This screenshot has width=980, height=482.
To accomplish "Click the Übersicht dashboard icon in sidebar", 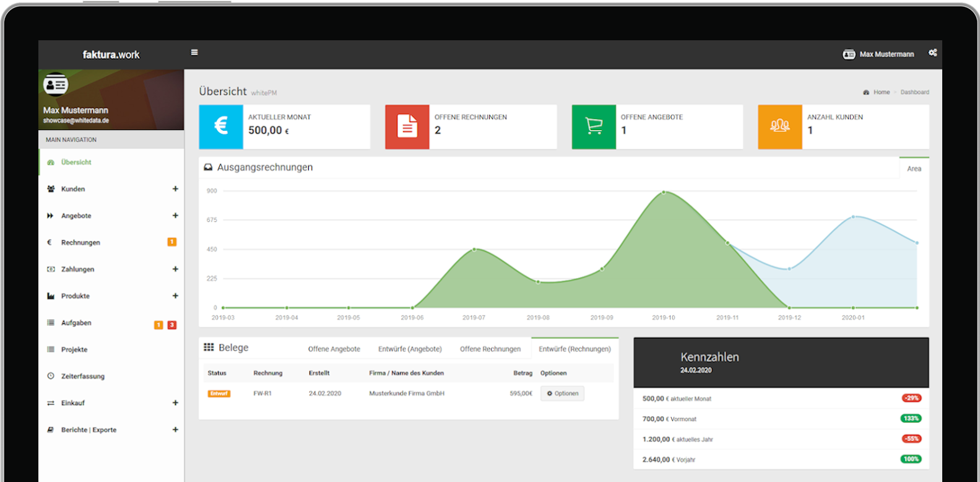I will coord(51,162).
